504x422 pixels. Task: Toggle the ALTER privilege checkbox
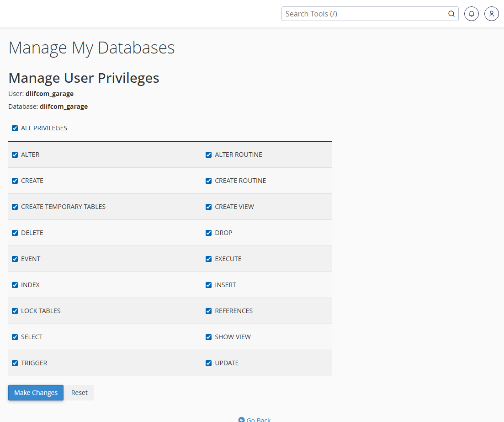coord(15,155)
